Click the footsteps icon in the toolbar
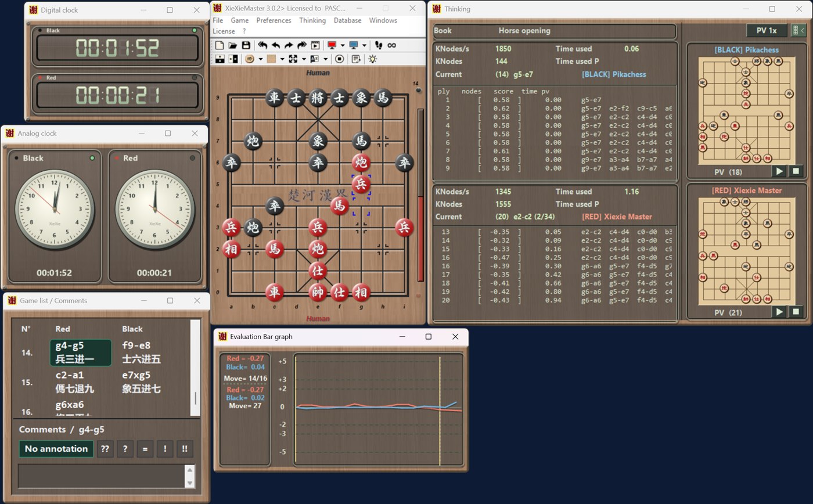The image size is (813, 504). pyautogui.click(x=379, y=45)
